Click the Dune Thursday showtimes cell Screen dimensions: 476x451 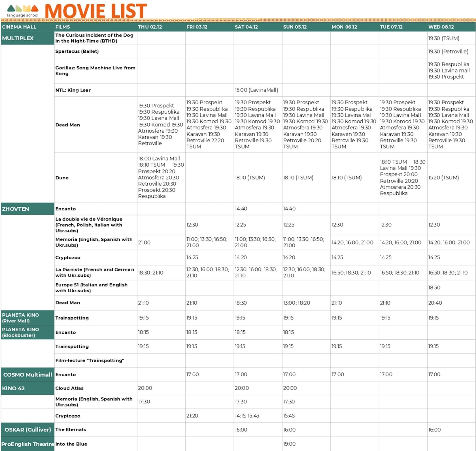[161, 178]
